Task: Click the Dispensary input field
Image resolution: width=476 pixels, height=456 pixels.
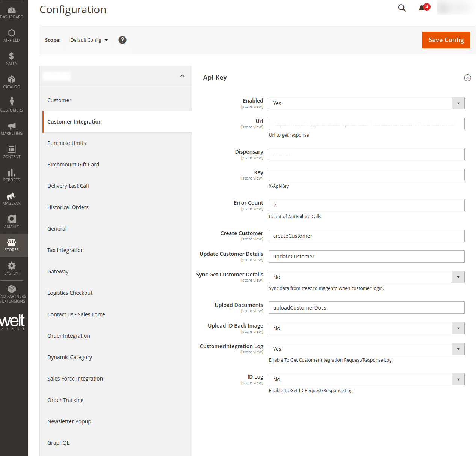Action: click(x=367, y=154)
